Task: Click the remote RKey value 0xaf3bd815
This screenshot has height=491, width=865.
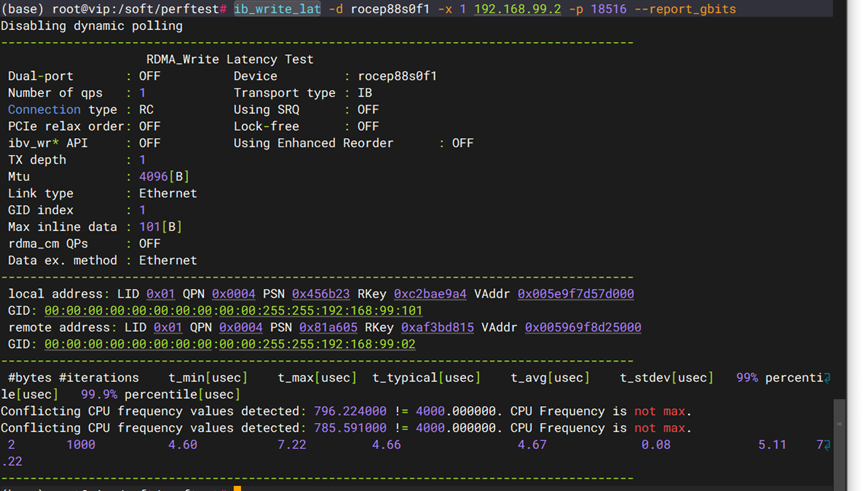Action: tap(437, 328)
